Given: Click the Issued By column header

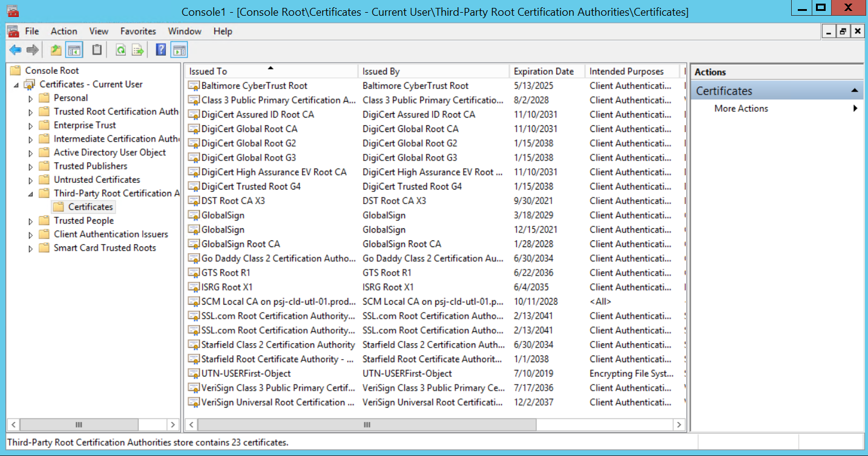Looking at the screenshot, I should coord(381,71).
